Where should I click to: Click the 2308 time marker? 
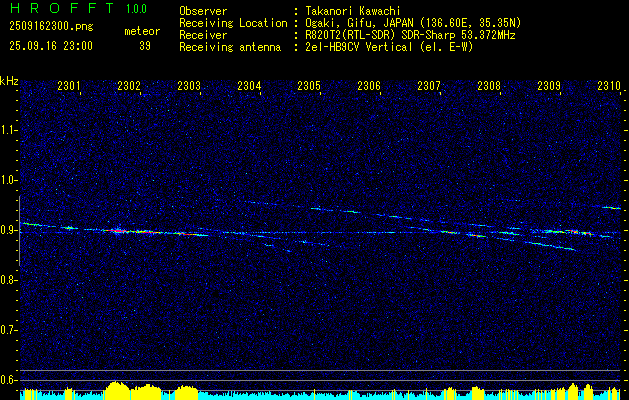[489, 86]
